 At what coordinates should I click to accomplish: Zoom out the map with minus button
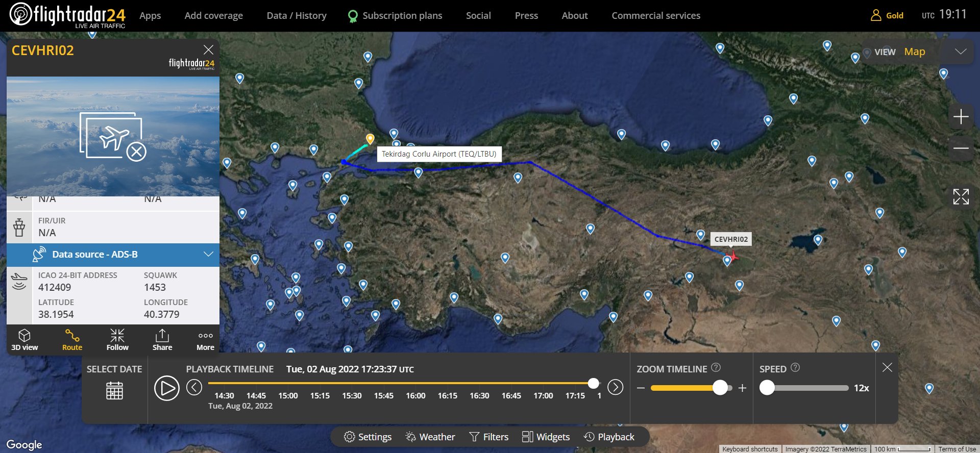pyautogui.click(x=961, y=148)
